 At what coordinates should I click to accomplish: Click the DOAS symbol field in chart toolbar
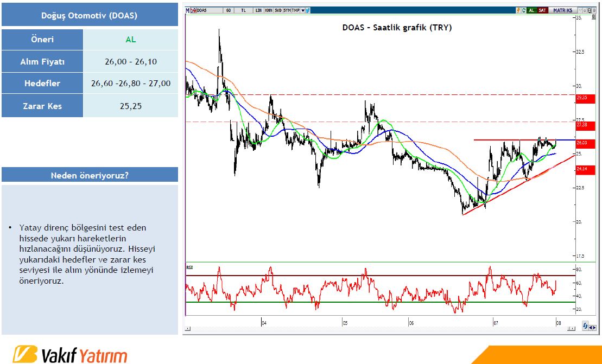click(x=210, y=10)
